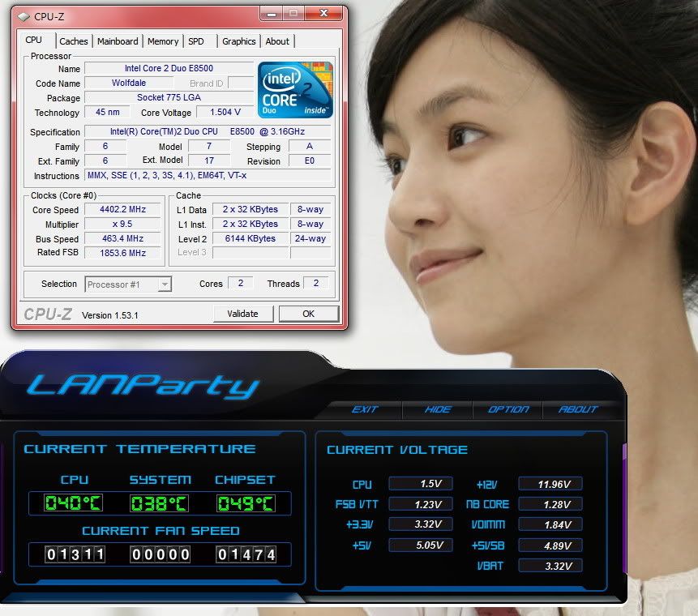
Task: Click the Chipset temperature readout '049°C'
Action: pos(246,503)
